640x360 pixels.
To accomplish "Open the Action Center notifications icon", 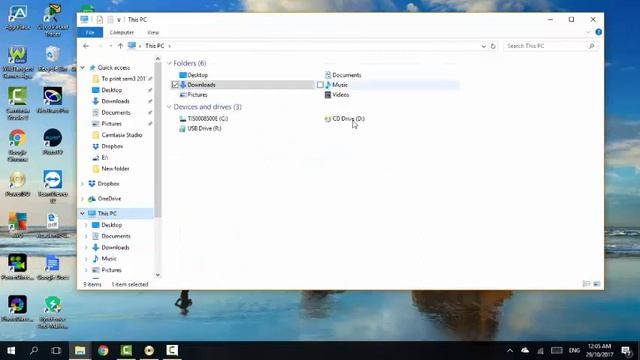I will (x=626, y=351).
